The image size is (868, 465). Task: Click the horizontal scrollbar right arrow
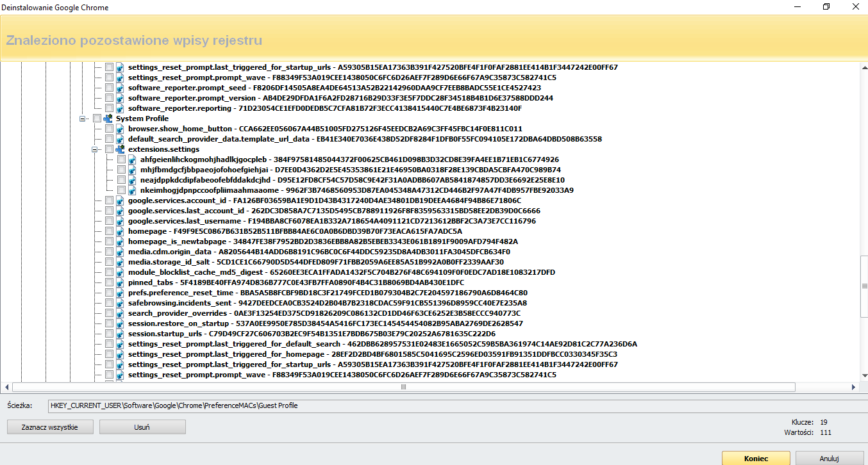(x=853, y=387)
